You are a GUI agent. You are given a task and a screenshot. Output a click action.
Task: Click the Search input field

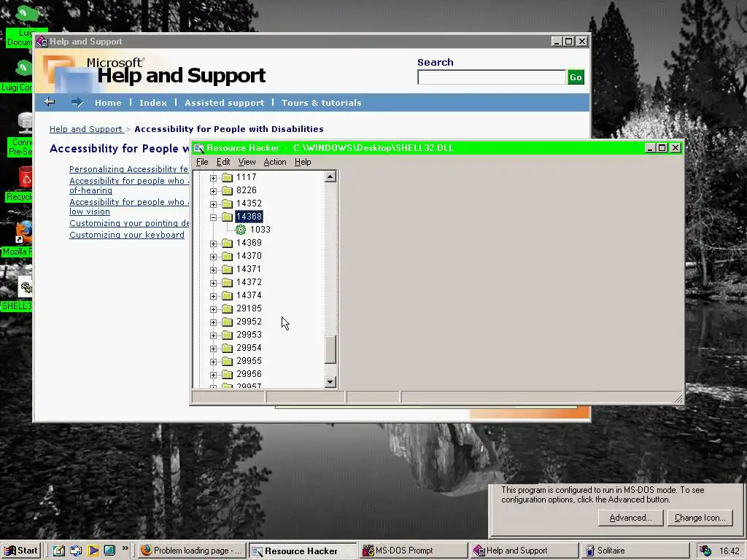tap(491, 77)
